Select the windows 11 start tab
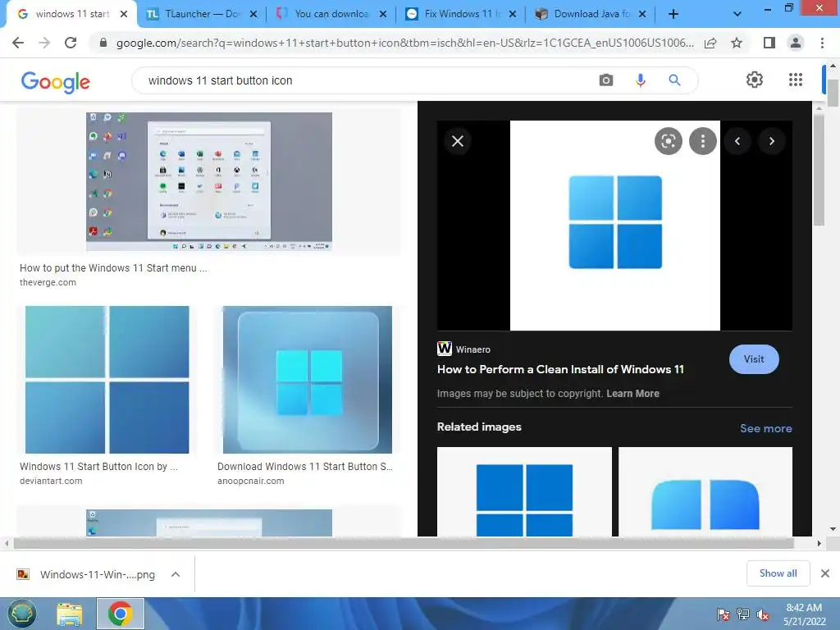This screenshot has height=630, width=840. [x=72, y=15]
